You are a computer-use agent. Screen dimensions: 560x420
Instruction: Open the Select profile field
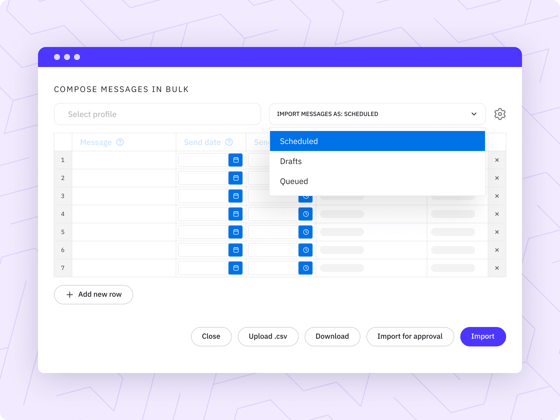pyautogui.click(x=157, y=114)
